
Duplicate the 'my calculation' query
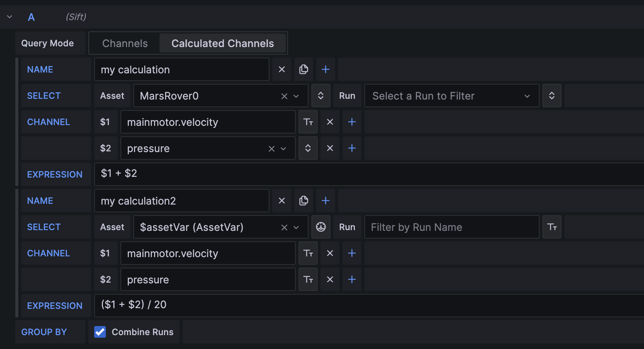[303, 69]
